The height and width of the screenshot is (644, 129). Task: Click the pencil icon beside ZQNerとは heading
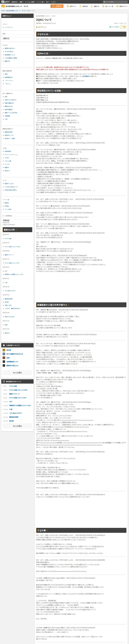tap(49, 53)
